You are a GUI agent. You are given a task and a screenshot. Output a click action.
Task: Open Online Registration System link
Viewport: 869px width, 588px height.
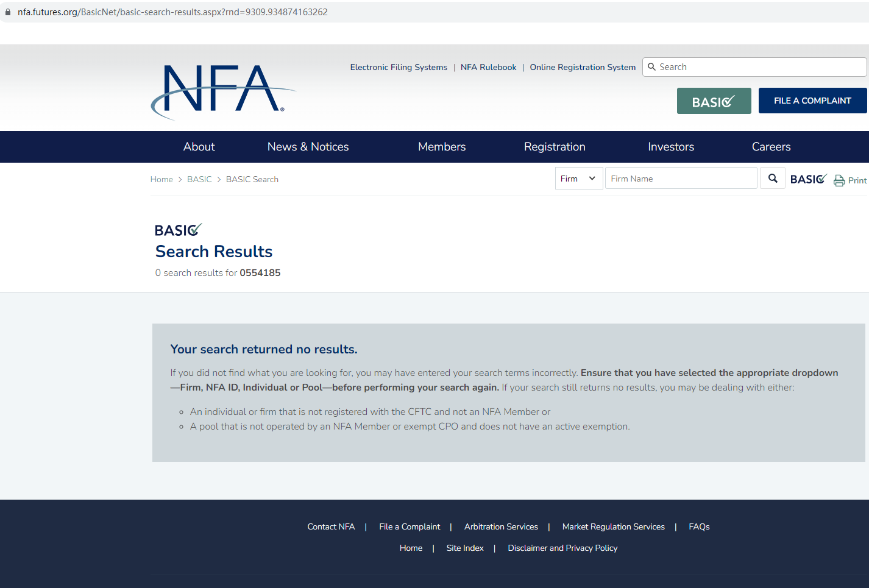pyautogui.click(x=583, y=67)
